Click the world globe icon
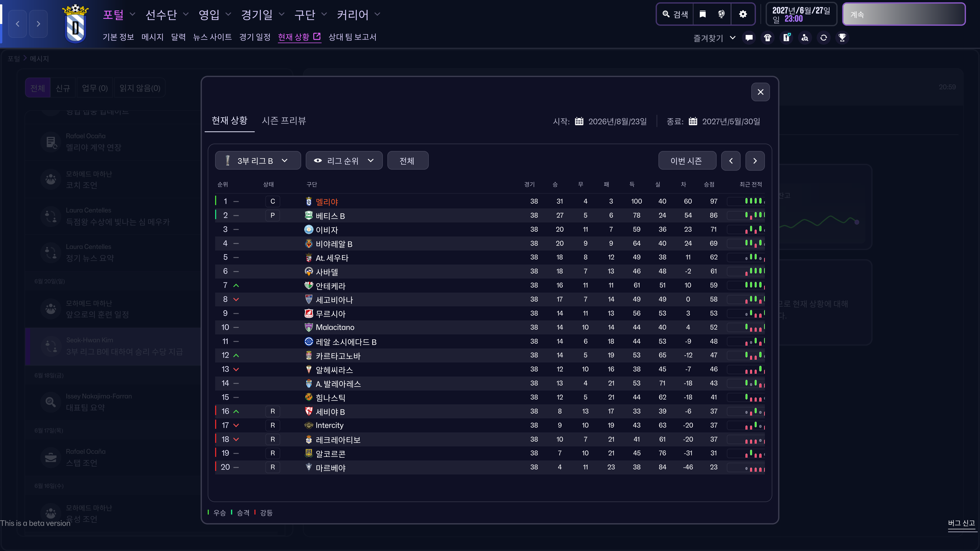Viewport: 980px width, 551px height. 721,15
